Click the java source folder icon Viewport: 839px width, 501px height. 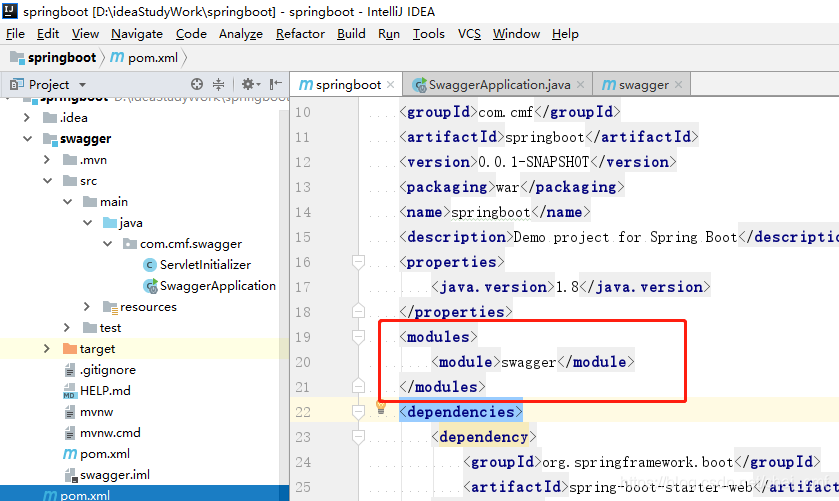point(110,223)
